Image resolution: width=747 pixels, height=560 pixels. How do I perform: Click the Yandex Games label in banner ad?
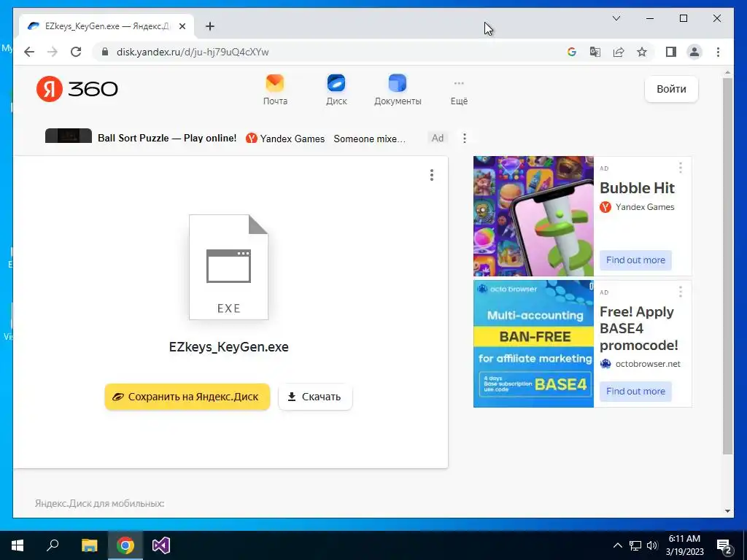[292, 139]
